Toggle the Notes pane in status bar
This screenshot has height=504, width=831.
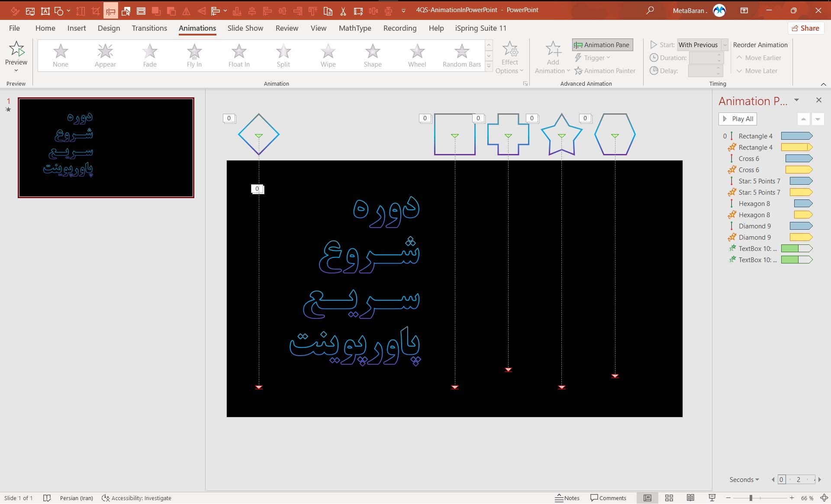point(567,498)
